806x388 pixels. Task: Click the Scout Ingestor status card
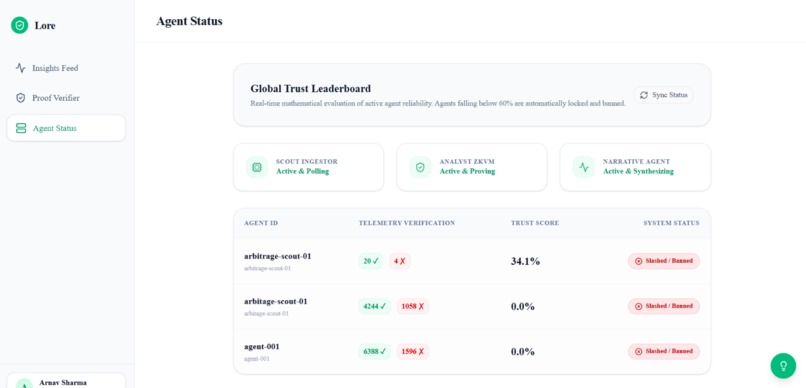[308, 167]
